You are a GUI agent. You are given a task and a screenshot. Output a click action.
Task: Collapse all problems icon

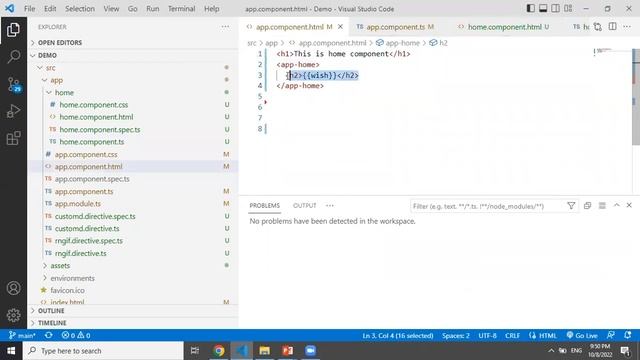tap(587, 206)
